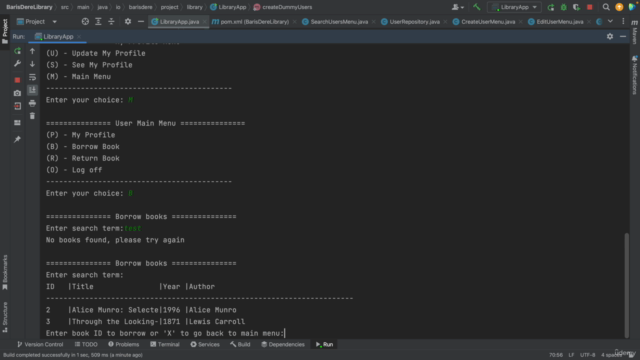Collapse all in project toolbar
Screen dimensions: 640x360
click(111, 21)
